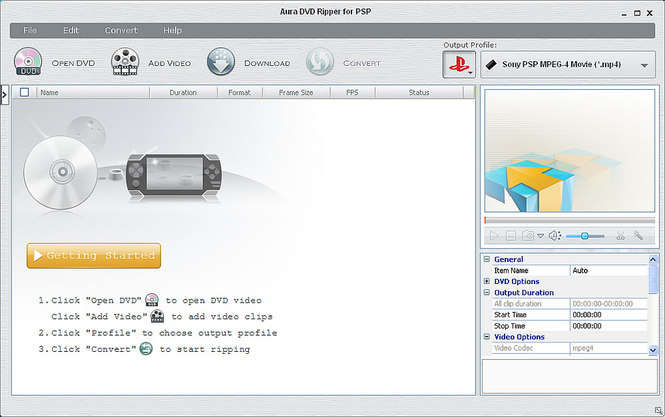Click the Stop Time property label
Image resolution: width=665 pixels, height=417 pixels.
click(x=509, y=326)
